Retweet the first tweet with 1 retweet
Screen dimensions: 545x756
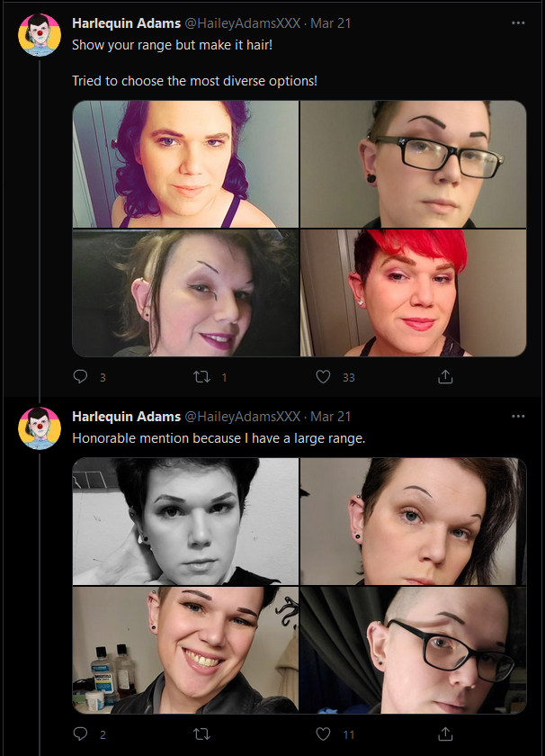(202, 376)
